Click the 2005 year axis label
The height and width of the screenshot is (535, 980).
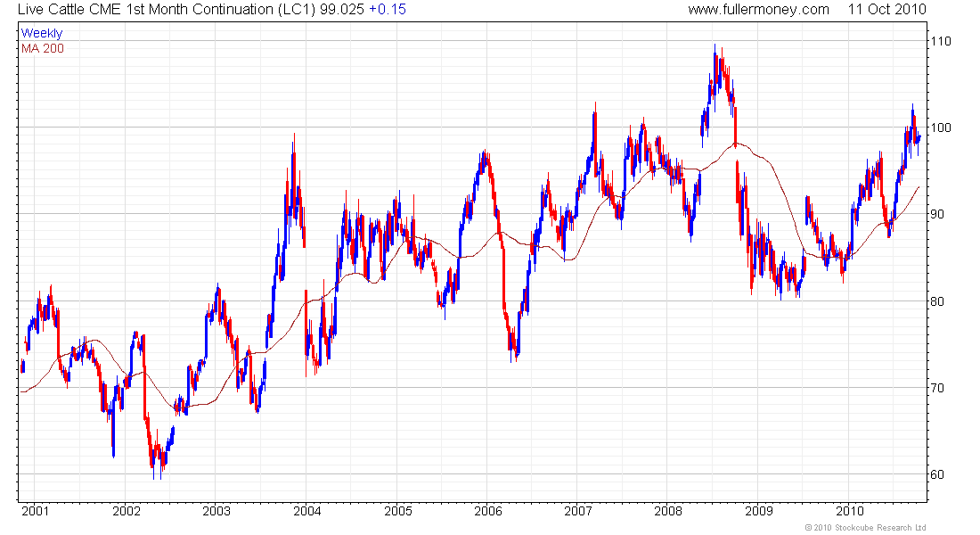(398, 511)
